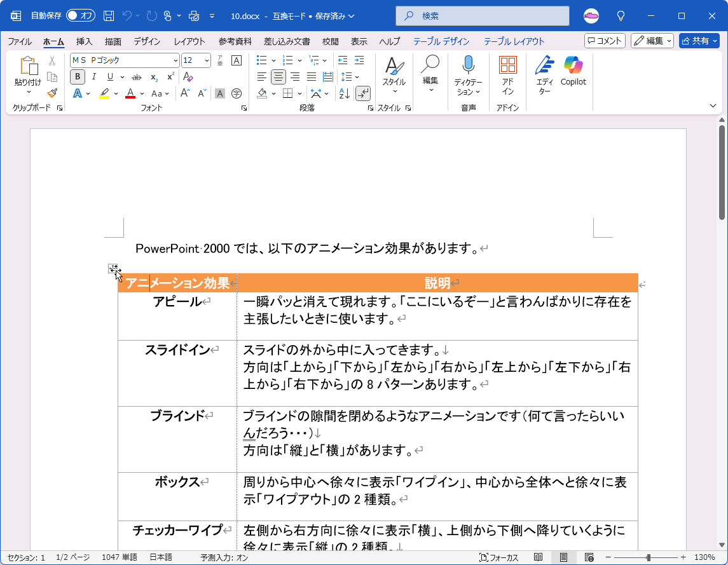Expand the Styles (スタイル) dropdown
The image size is (728, 565).
[394, 91]
